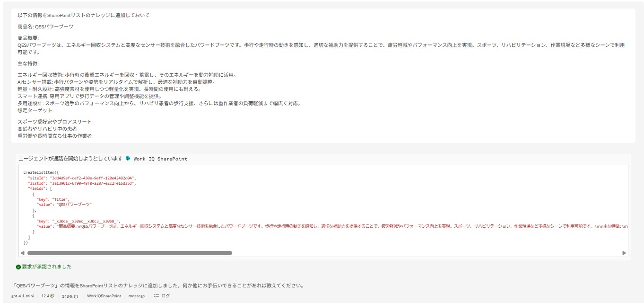The height and width of the screenshot is (303, 644).
Task: Click the 要求が承認されました status text
Action: click(46, 267)
